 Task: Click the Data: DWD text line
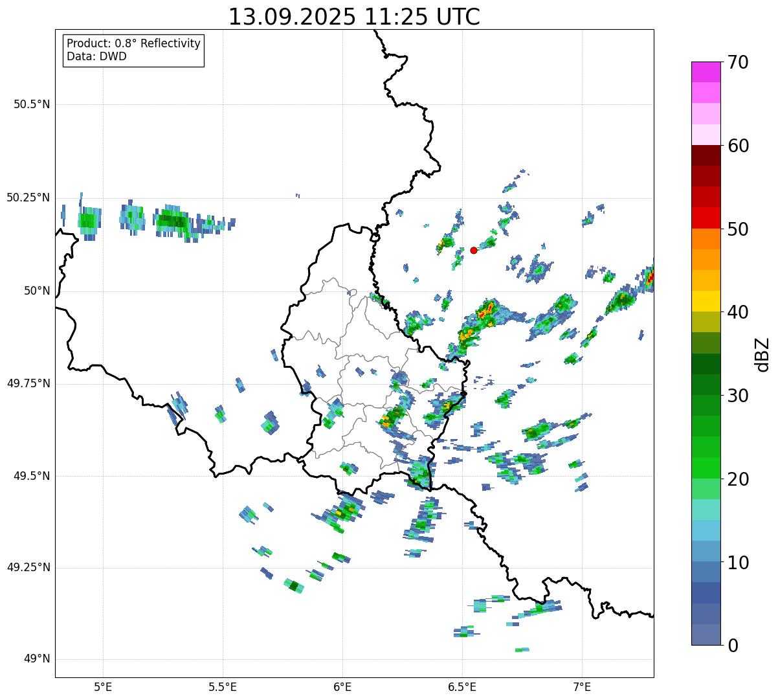tap(96, 56)
